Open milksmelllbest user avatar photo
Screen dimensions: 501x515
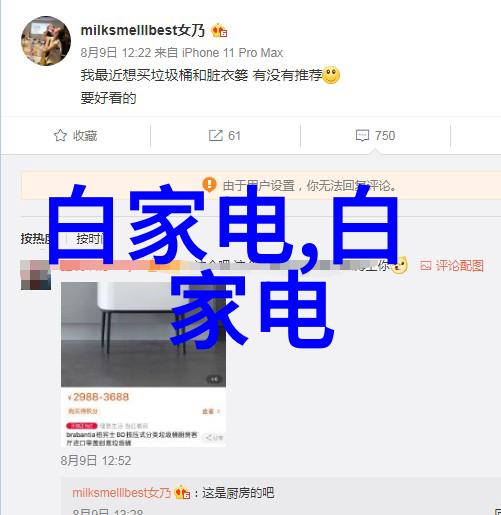(46, 41)
